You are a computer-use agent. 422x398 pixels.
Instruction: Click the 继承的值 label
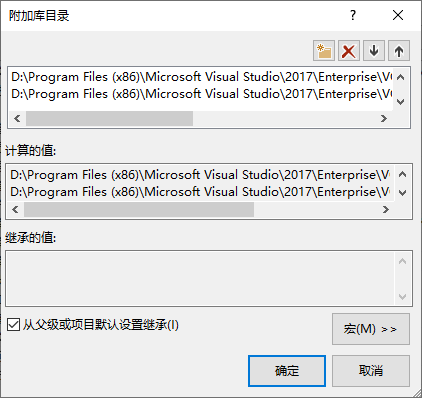(30, 238)
